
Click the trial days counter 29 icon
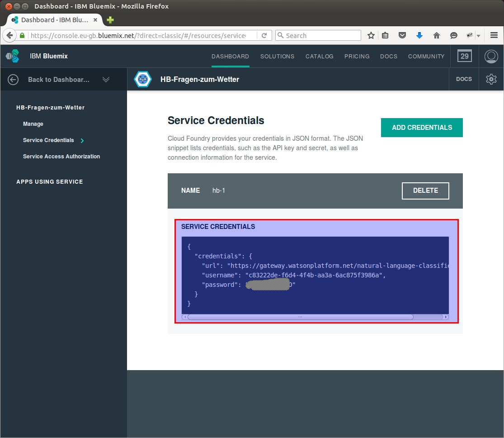coord(465,56)
